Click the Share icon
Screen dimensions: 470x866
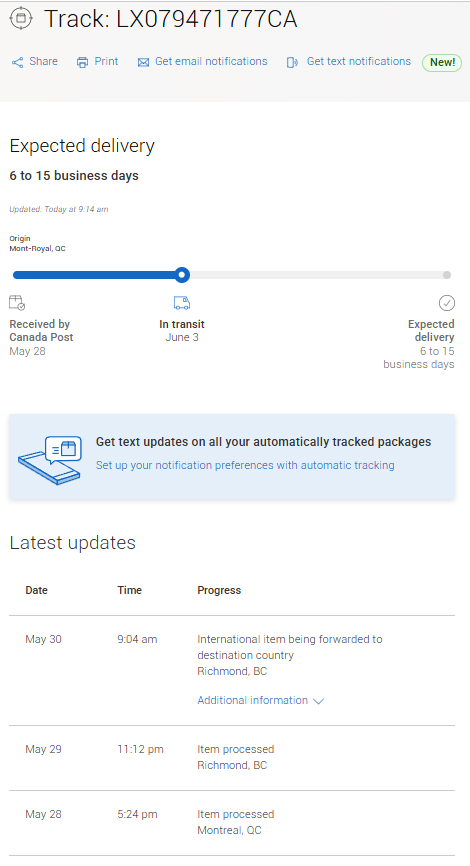pos(18,62)
